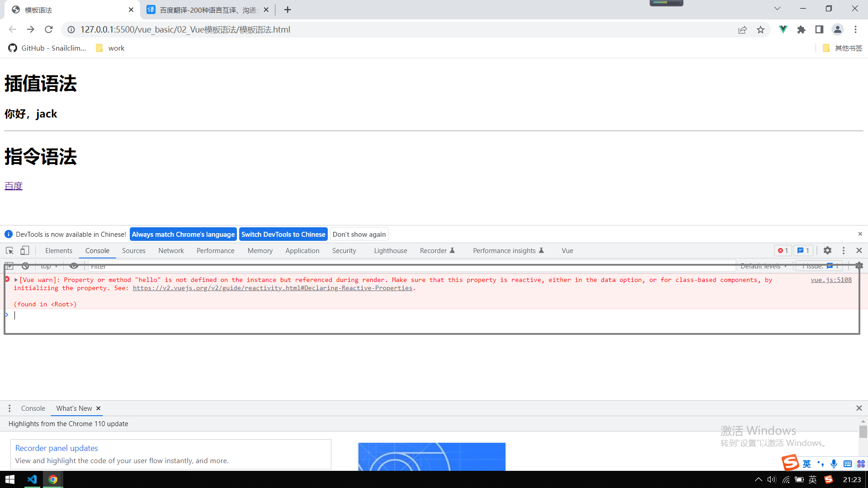The image size is (868, 488).
Task: Click the What's New drawer scrollbar
Action: [x=863, y=432]
